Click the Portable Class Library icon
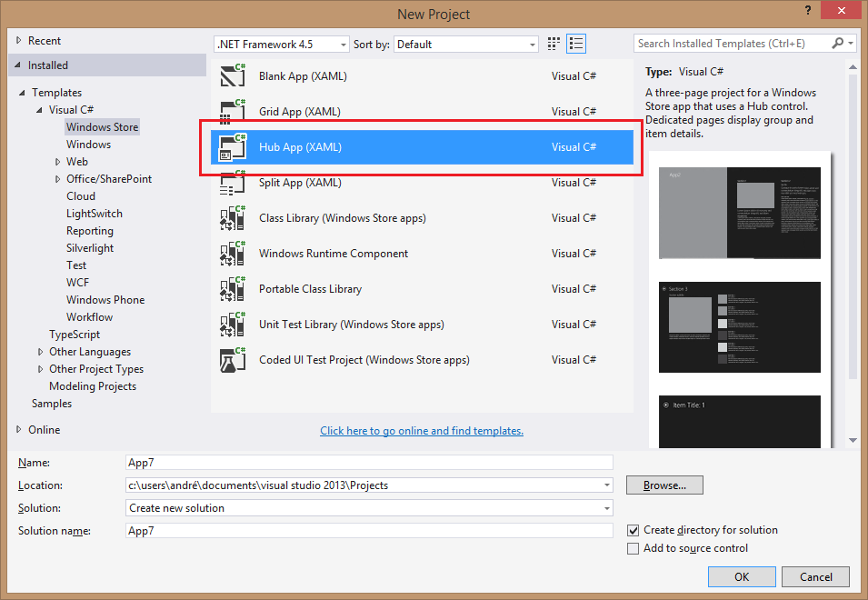The width and height of the screenshot is (868, 600). pos(233,289)
